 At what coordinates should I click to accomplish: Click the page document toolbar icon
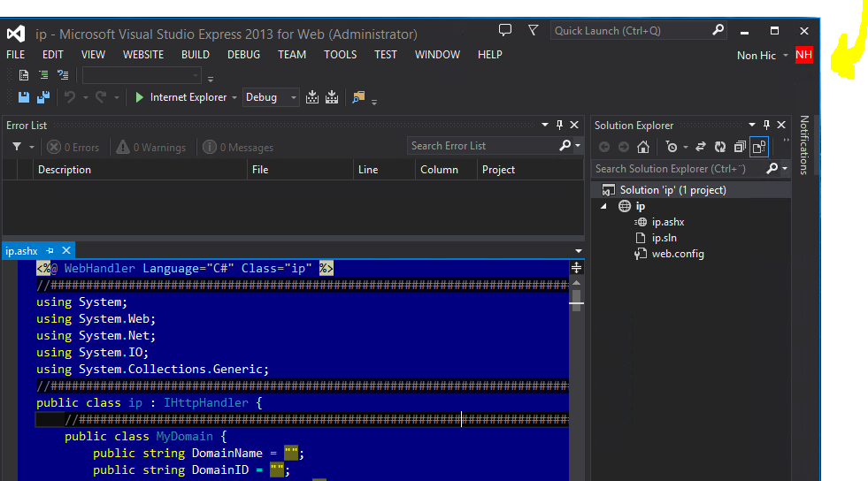(x=24, y=75)
